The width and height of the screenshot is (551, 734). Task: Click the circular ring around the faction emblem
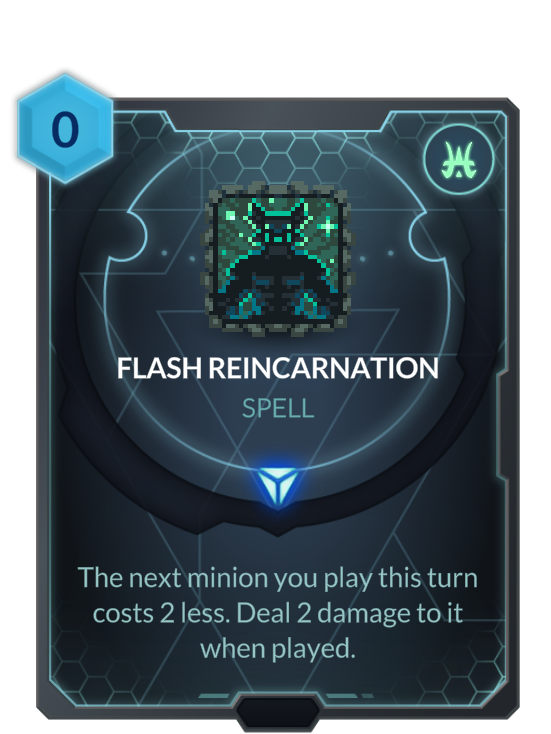pyautogui.click(x=459, y=160)
